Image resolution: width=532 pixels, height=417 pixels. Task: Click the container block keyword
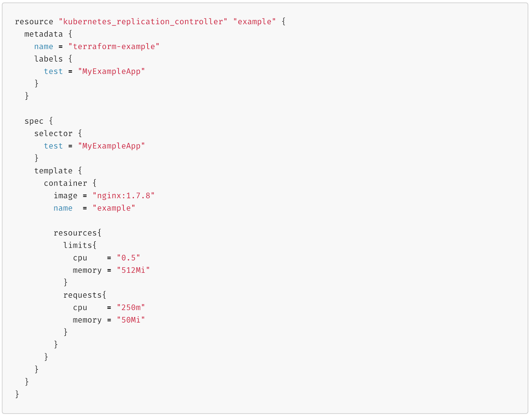coord(66,183)
